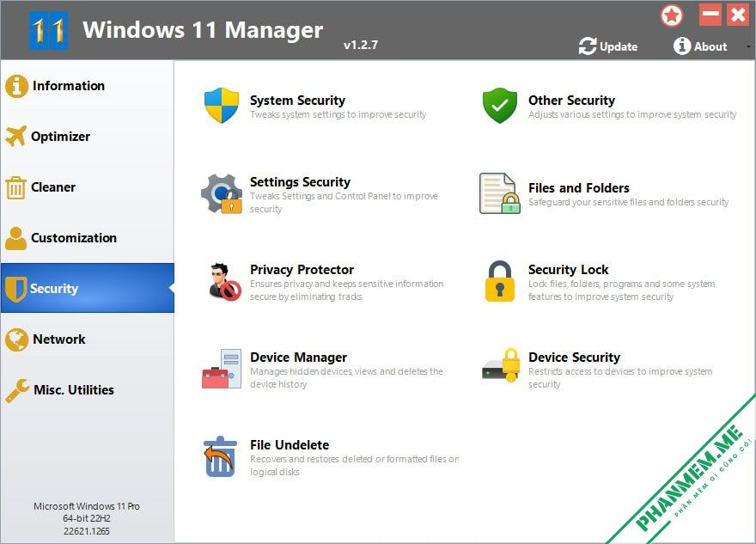Open the Other Security title link
The image size is (756, 544).
(571, 101)
